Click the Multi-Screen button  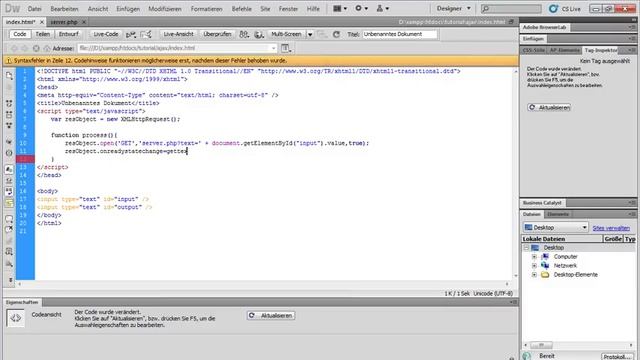(x=287, y=34)
